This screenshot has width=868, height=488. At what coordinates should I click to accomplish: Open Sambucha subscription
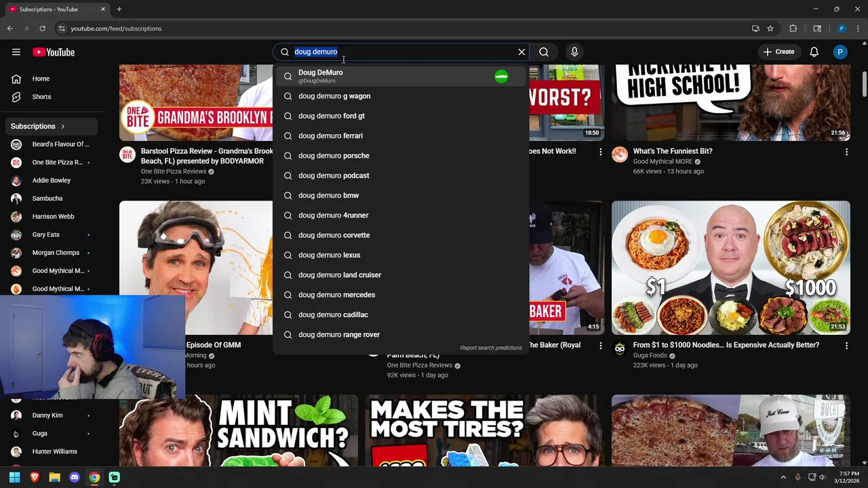click(52, 199)
